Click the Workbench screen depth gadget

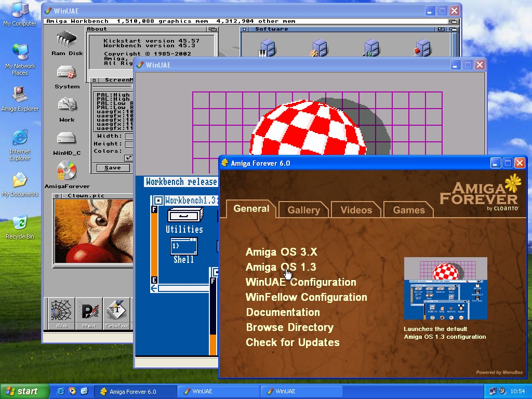(x=453, y=21)
